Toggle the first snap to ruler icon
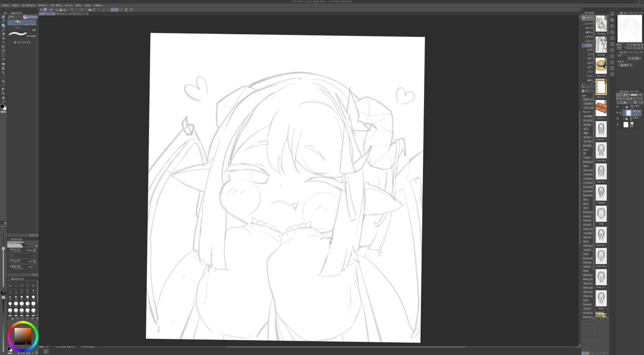The width and height of the screenshot is (644, 355). (113, 10)
